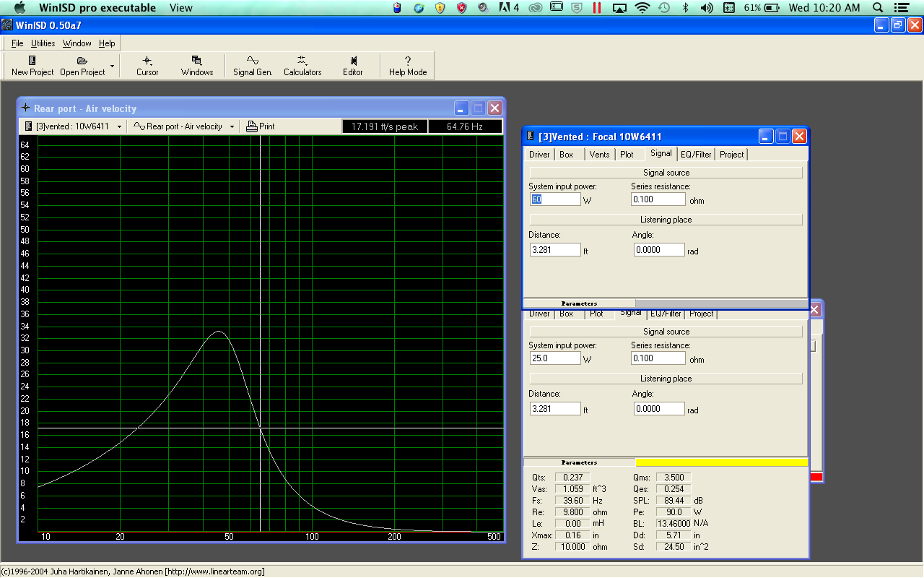The height and width of the screenshot is (578, 924).
Task: Click the New Project toolbar icon
Action: click(x=32, y=66)
